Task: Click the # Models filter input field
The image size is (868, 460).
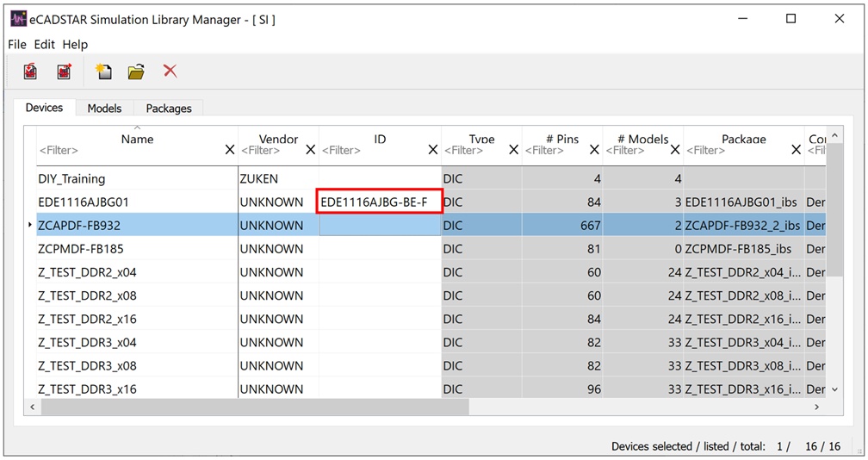Action: click(636, 150)
